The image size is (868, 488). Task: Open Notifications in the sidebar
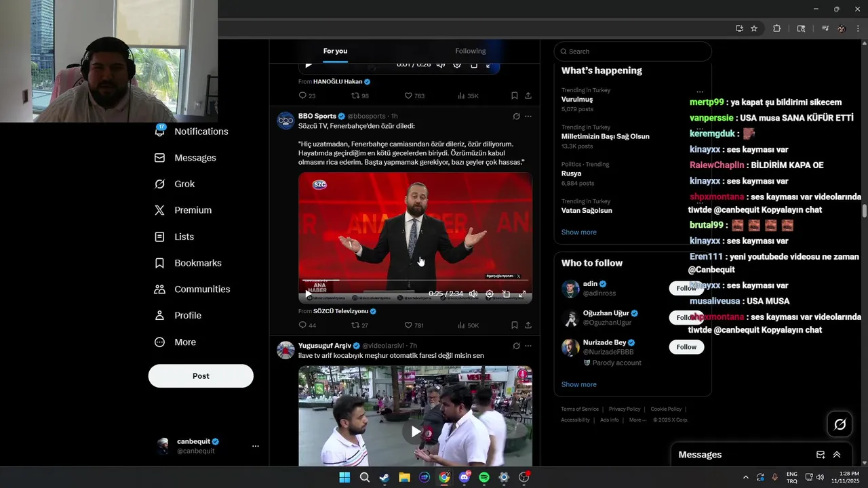click(192, 131)
